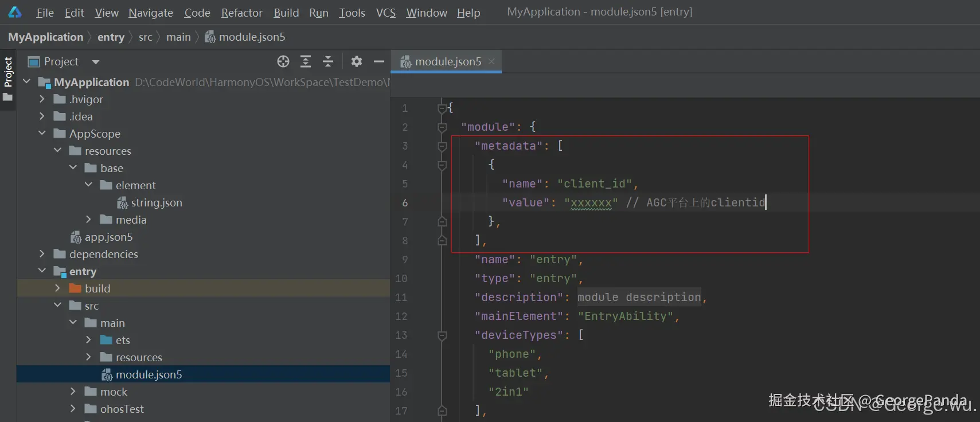Select app.json5 in the project tree
The width and height of the screenshot is (980, 422).
pos(108,237)
